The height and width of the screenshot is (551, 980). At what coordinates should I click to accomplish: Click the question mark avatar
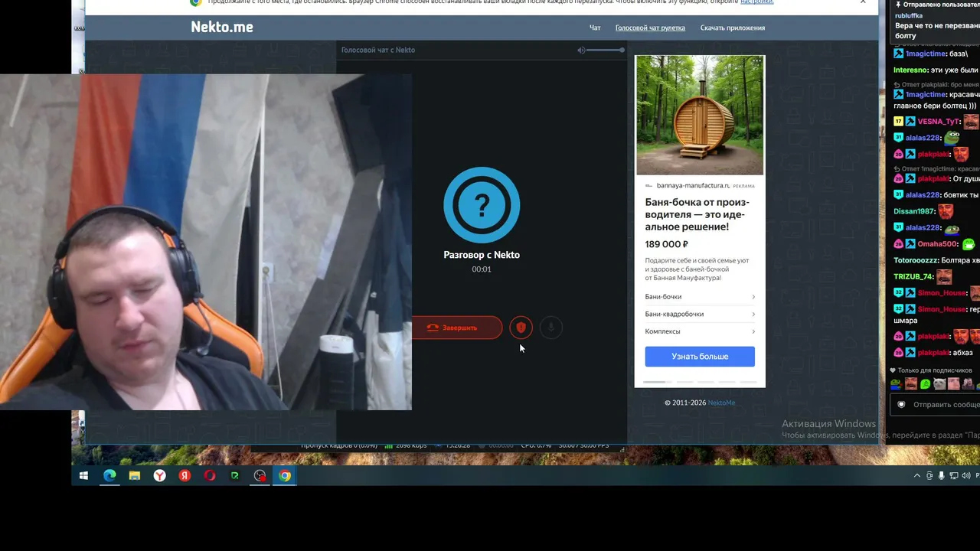(482, 204)
